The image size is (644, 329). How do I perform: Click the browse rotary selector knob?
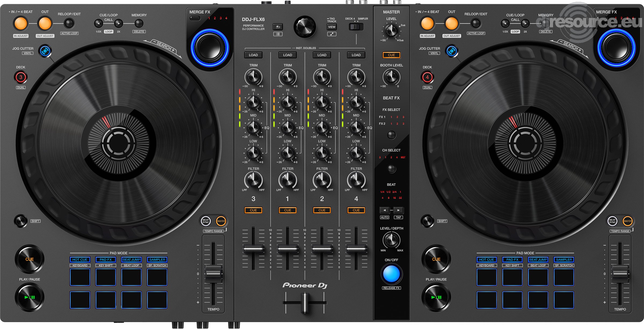click(x=305, y=27)
